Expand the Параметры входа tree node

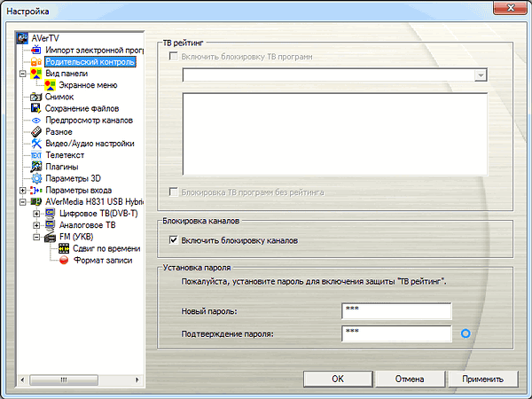[x=23, y=191]
